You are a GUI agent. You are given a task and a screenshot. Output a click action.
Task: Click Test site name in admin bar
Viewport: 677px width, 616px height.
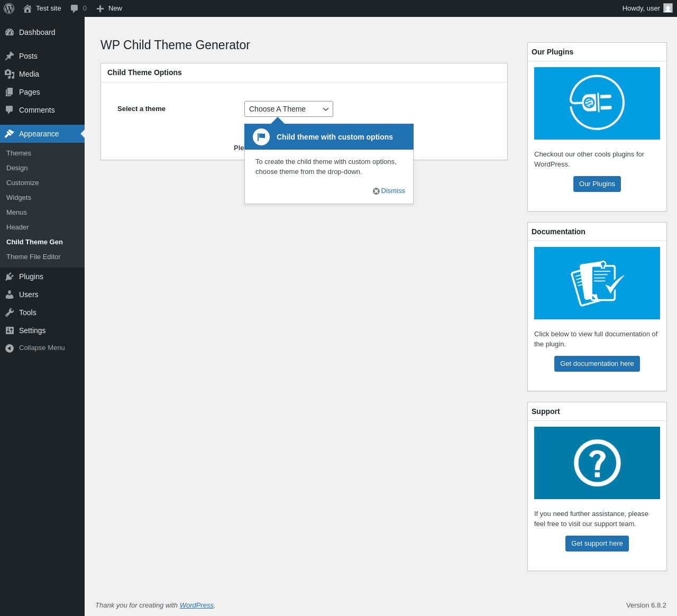coord(49,8)
